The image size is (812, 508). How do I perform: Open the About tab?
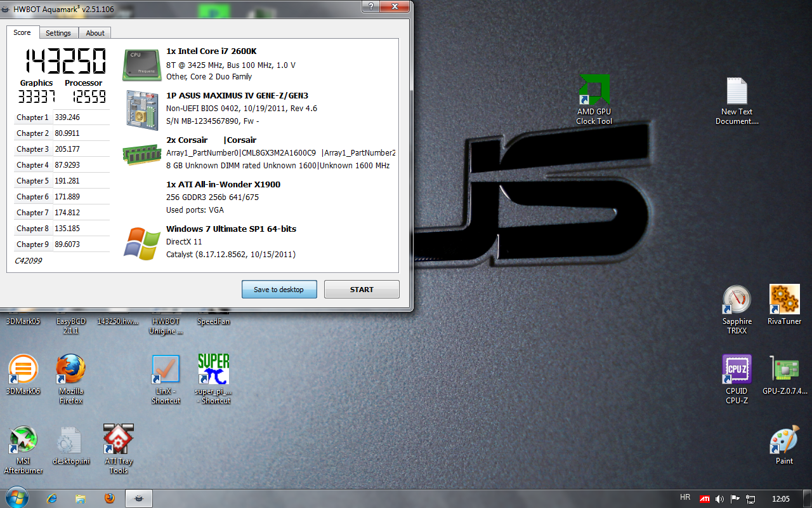(95, 33)
